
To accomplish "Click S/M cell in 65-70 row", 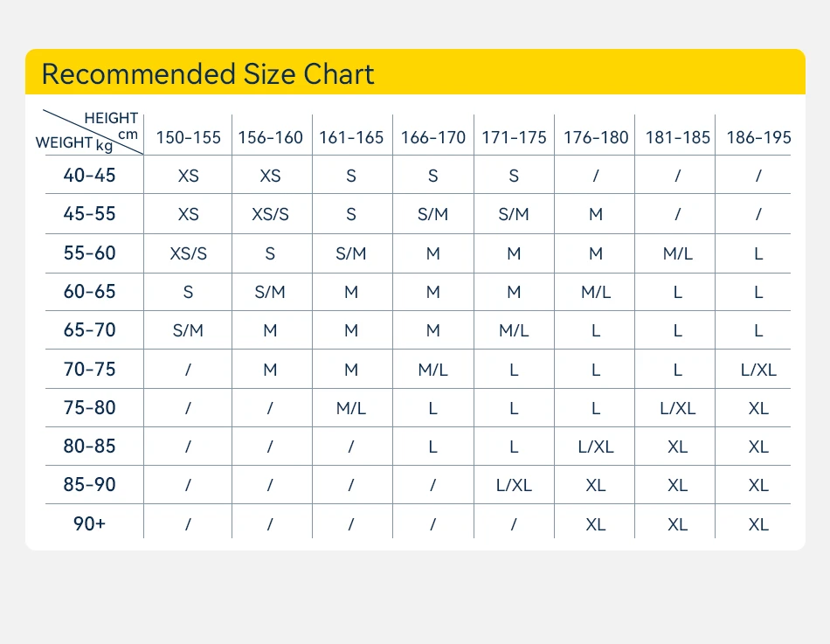I will point(188,330).
